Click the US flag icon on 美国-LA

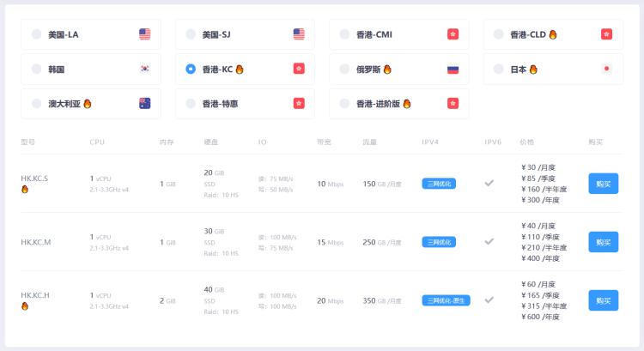click(144, 34)
